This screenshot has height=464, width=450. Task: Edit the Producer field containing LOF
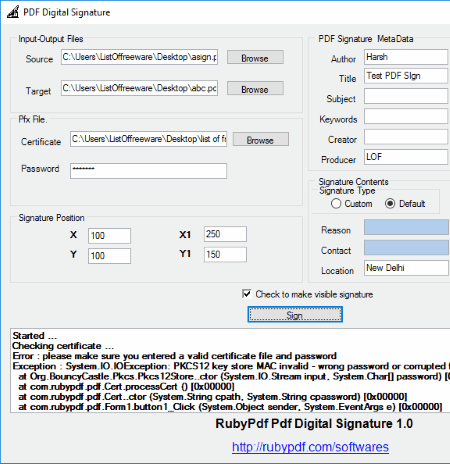point(406,157)
